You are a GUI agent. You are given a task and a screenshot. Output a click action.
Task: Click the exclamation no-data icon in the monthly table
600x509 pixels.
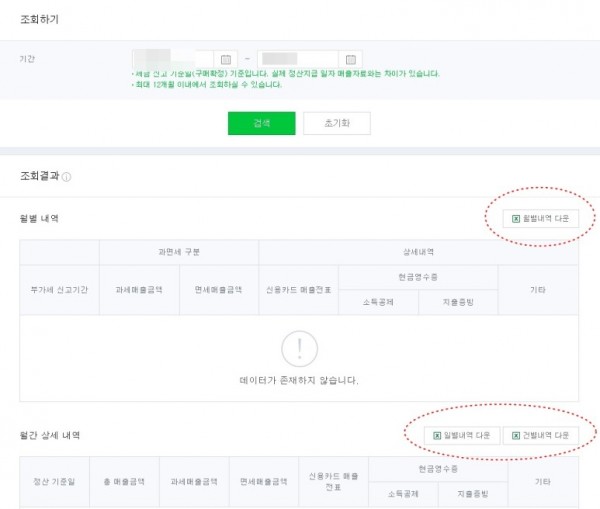click(x=299, y=349)
